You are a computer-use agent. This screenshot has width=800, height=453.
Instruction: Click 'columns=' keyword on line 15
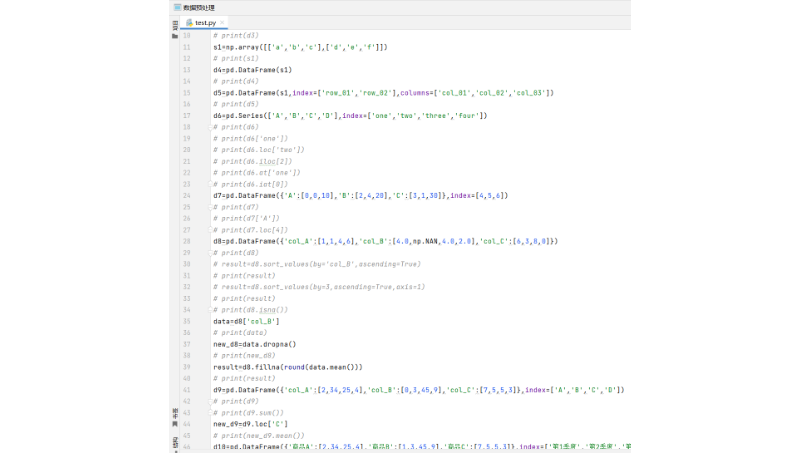click(x=415, y=93)
